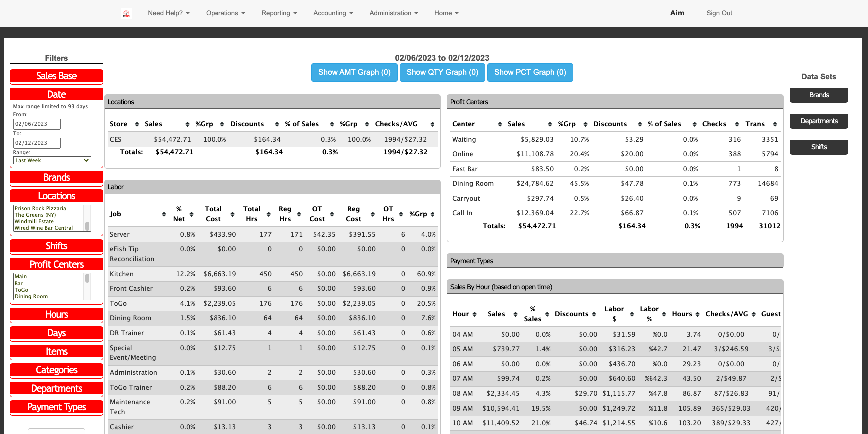Image resolution: width=868 pixels, height=434 pixels.
Task: Click Show QTY Graph button
Action: (442, 72)
